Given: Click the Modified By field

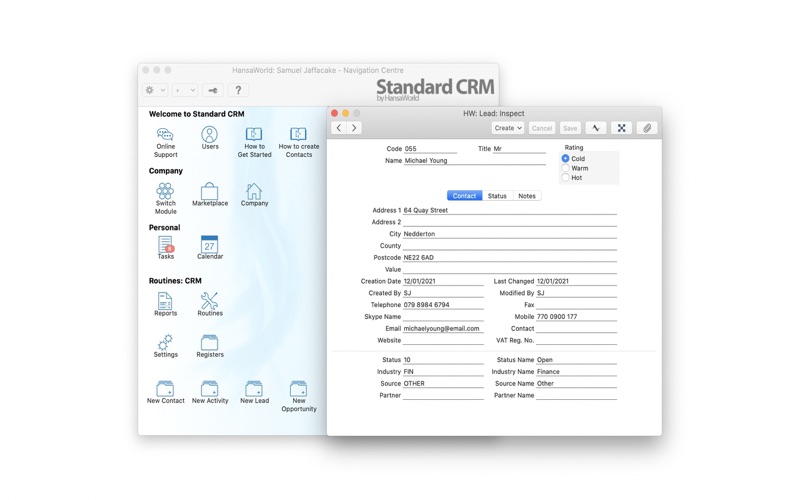Looking at the screenshot, I should (577, 293).
